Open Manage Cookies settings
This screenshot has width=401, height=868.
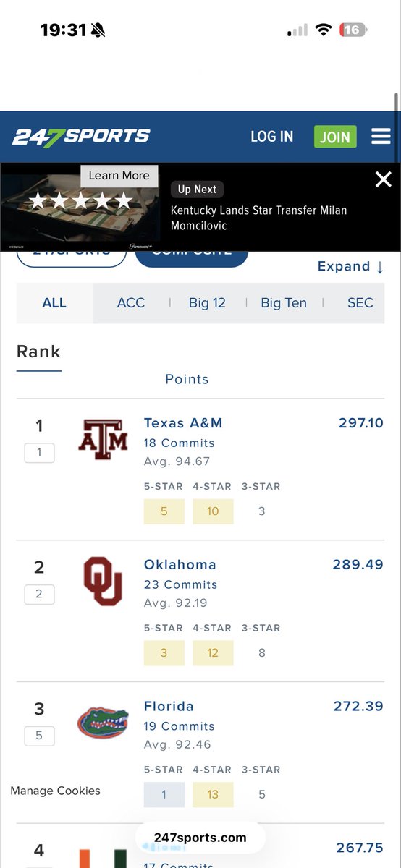(x=56, y=791)
